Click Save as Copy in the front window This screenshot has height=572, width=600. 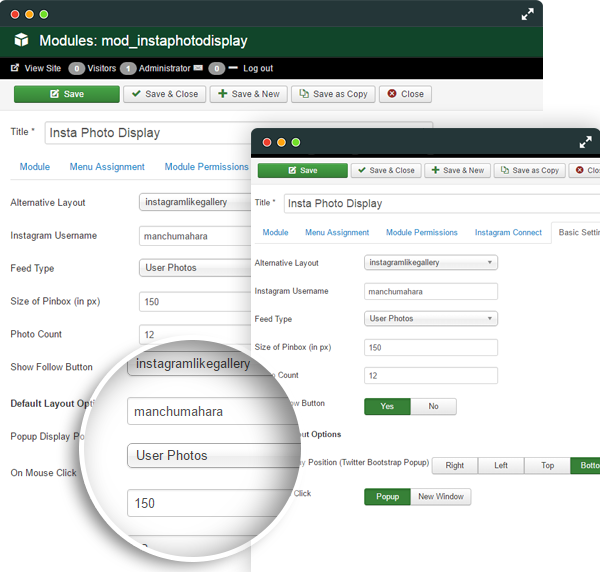pos(530,170)
